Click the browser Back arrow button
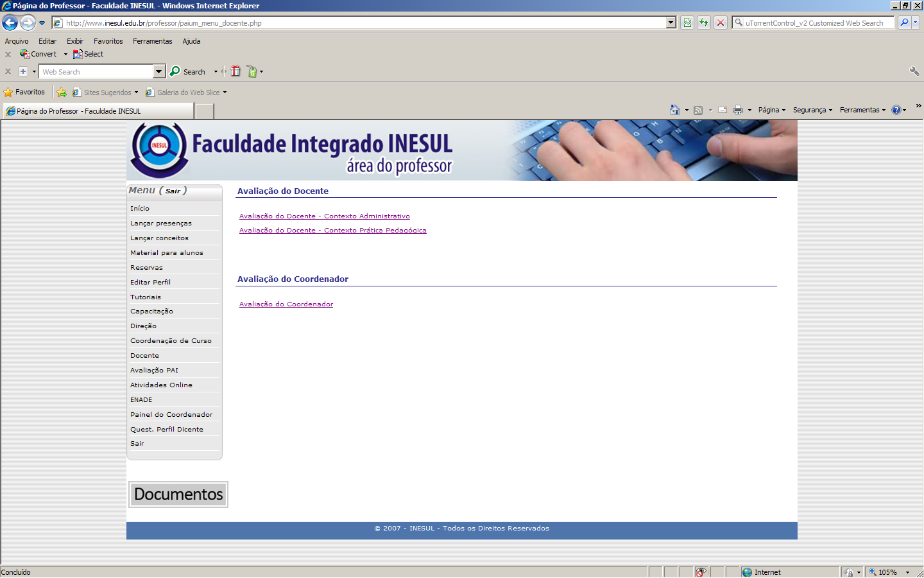The width and height of the screenshot is (924, 578). click(x=10, y=22)
